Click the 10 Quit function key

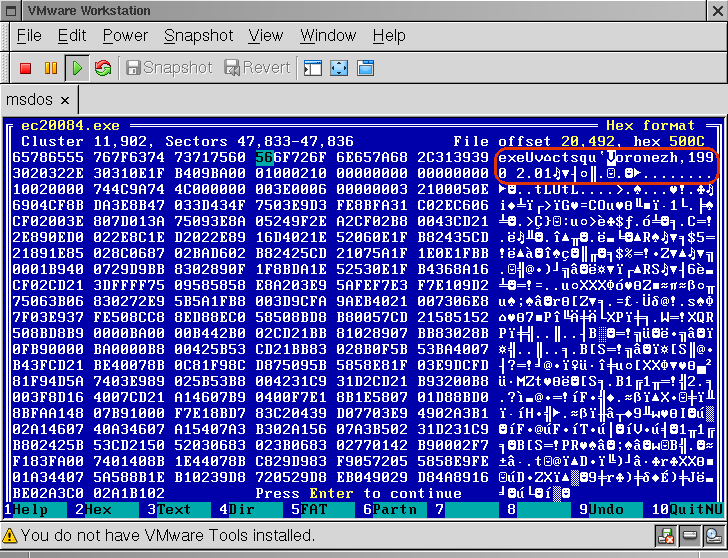click(687, 509)
